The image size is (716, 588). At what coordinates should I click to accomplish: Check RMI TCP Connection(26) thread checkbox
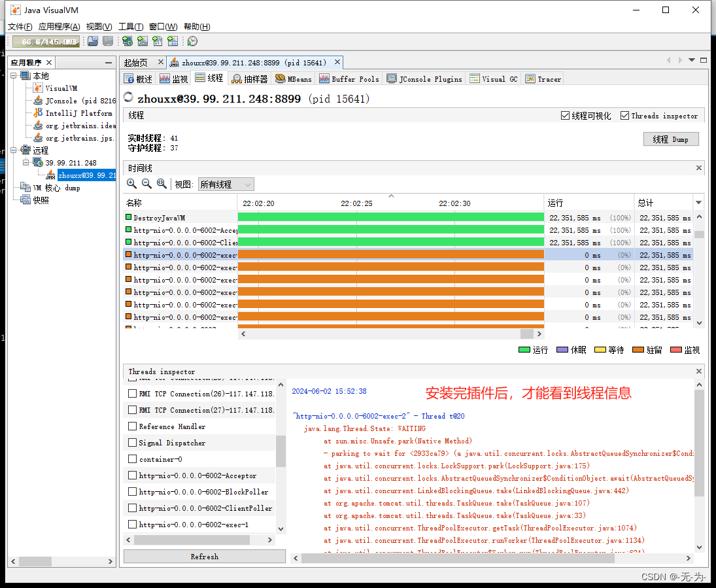133,393
